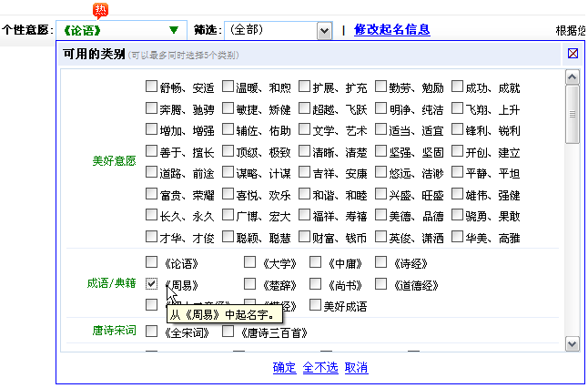Select the 才华、才俊 checkbox
The height and width of the screenshot is (388, 588).
click(x=152, y=237)
